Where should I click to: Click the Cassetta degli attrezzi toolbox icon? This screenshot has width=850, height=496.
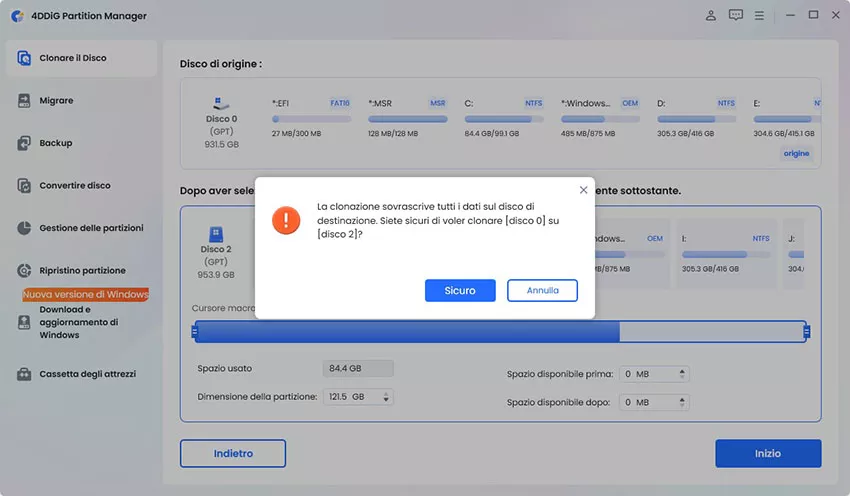[x=24, y=374]
